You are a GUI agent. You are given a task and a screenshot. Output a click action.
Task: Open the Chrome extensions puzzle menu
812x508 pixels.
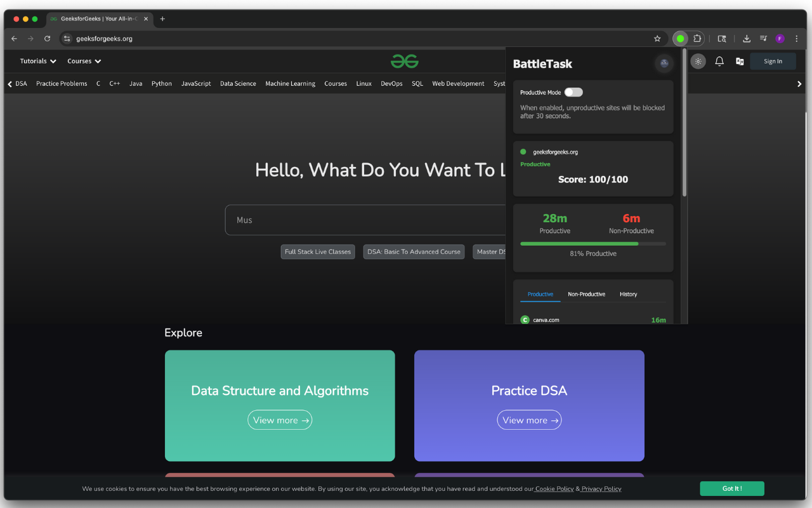(x=697, y=39)
